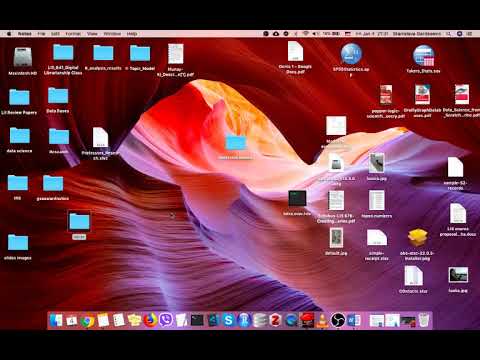Open the Trash in the Dock
480x360 pixels.
[424, 320]
